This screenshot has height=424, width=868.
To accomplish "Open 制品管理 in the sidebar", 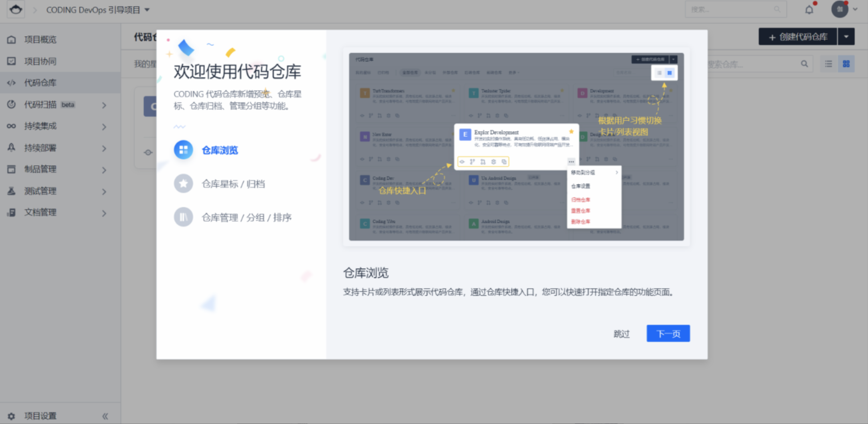I will point(60,169).
